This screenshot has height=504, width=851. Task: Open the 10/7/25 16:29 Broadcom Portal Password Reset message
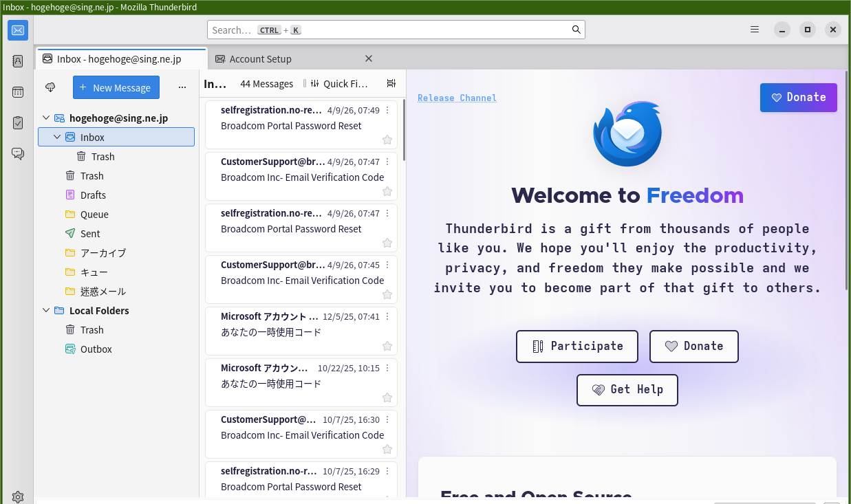point(301,479)
